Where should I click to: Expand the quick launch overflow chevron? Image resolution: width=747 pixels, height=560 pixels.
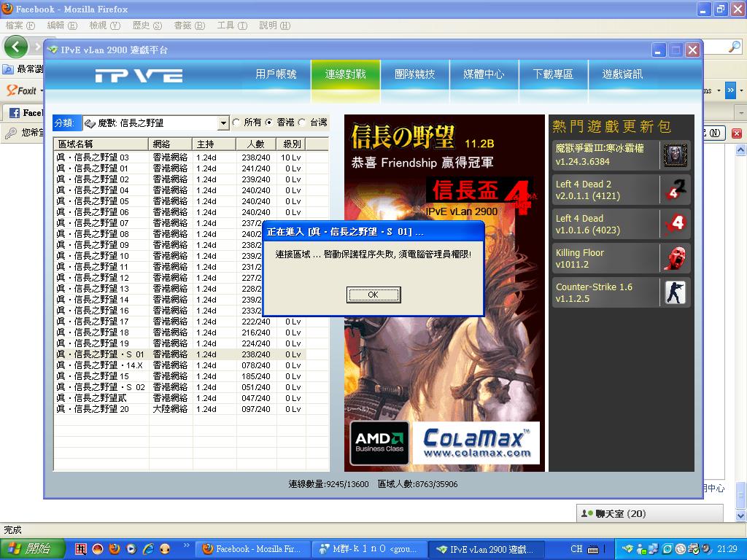[x=186, y=545]
